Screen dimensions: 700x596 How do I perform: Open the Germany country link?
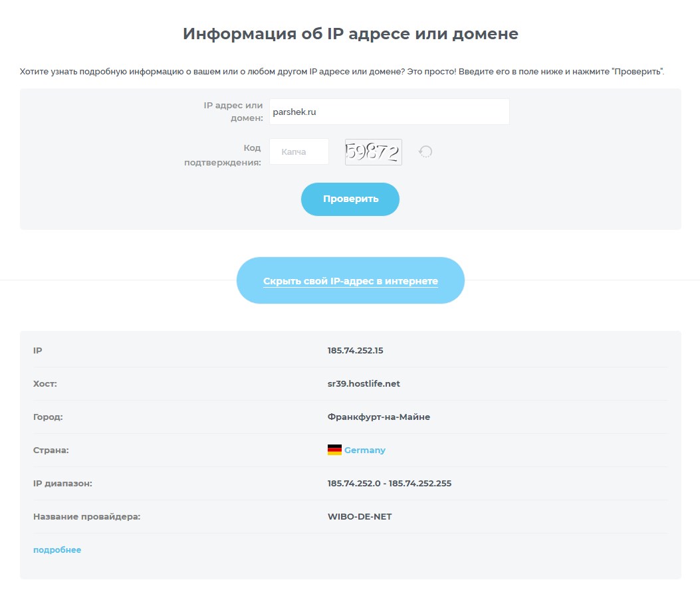click(364, 450)
